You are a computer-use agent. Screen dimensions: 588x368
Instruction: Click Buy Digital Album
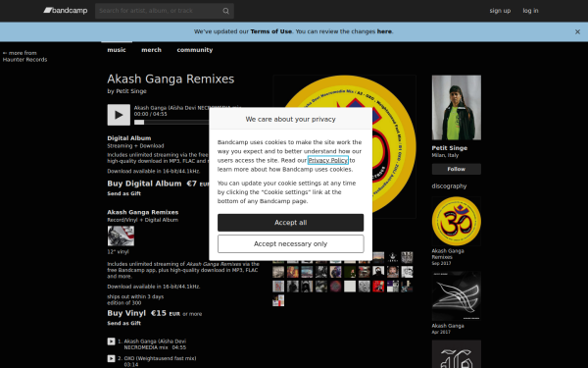coord(144,184)
